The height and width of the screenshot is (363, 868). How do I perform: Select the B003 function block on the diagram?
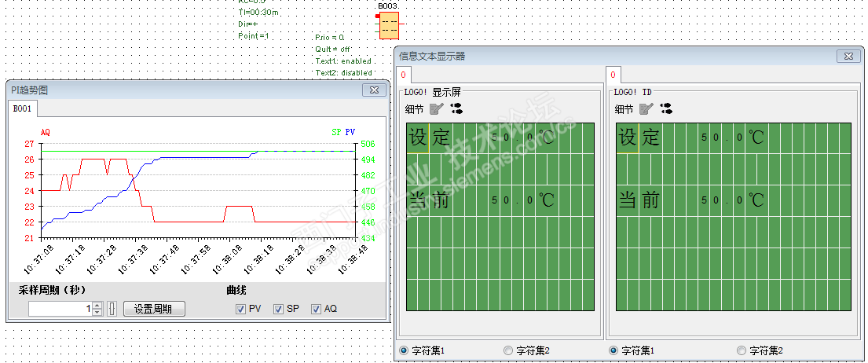[388, 25]
